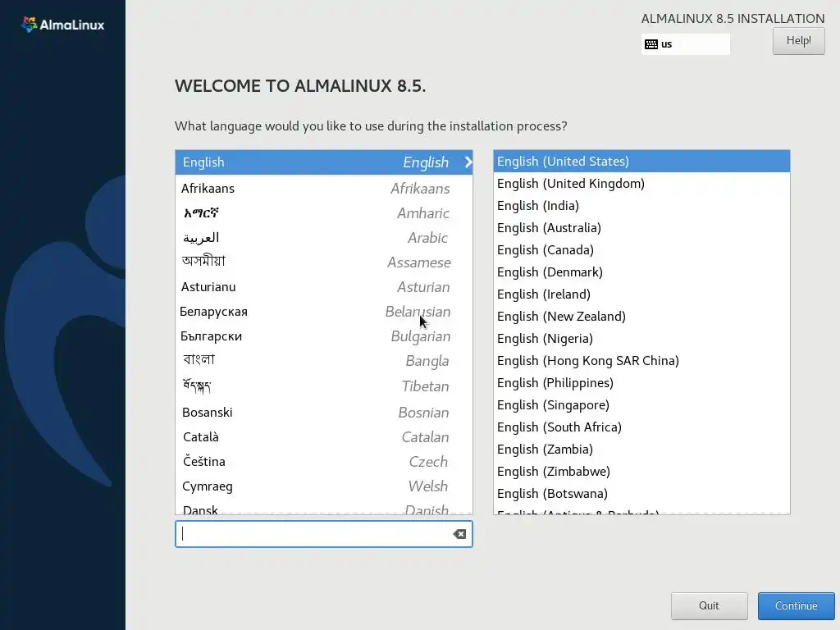Choose English (Nigeria) locale

[x=641, y=339]
